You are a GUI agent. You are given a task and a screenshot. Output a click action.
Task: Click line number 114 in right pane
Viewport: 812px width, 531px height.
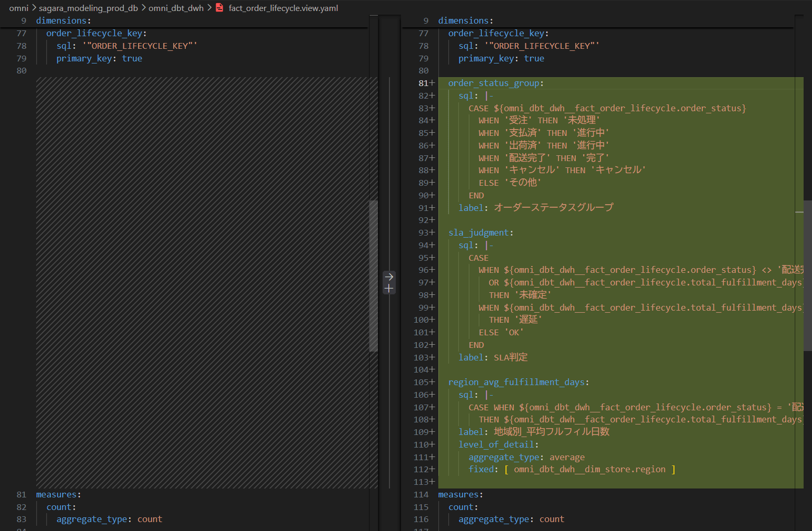coord(421,494)
